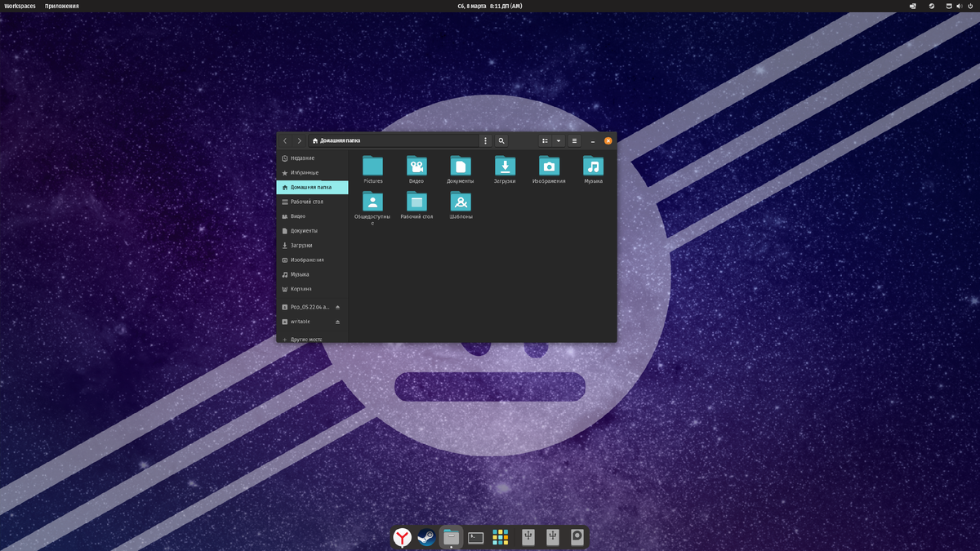Select Избранные in the sidebar
980x551 pixels.
point(312,172)
